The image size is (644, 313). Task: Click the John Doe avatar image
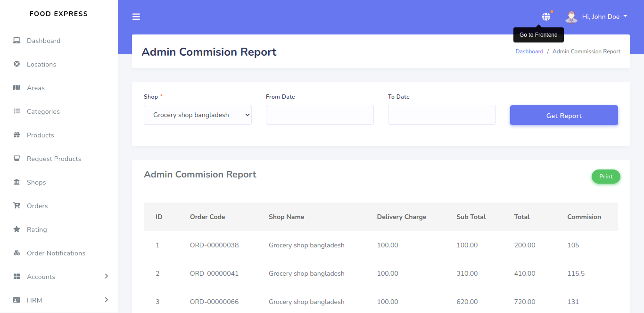[571, 17]
